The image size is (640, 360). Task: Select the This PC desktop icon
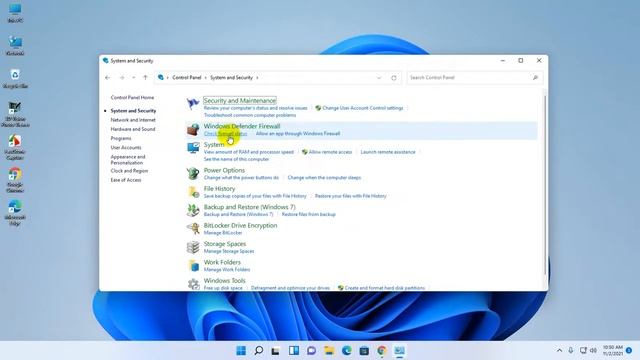coord(15,13)
